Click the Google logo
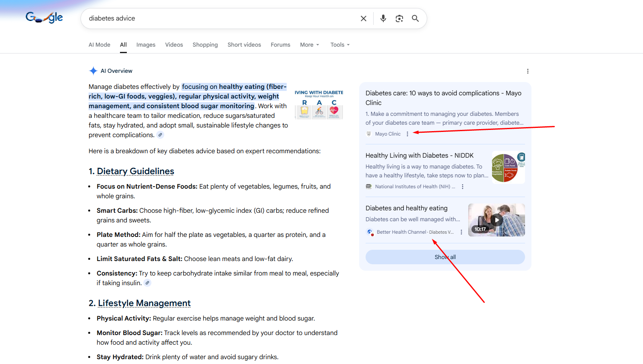The width and height of the screenshot is (643, 364). pyautogui.click(x=44, y=18)
